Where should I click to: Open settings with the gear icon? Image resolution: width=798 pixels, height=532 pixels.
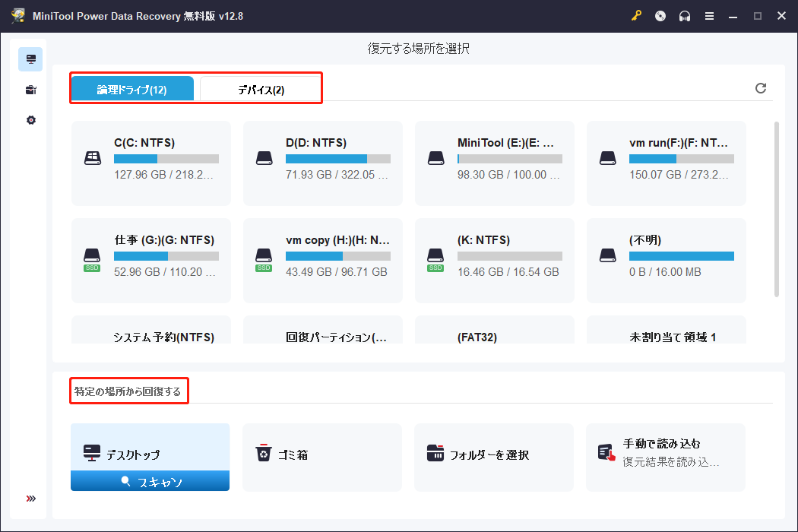(x=30, y=119)
